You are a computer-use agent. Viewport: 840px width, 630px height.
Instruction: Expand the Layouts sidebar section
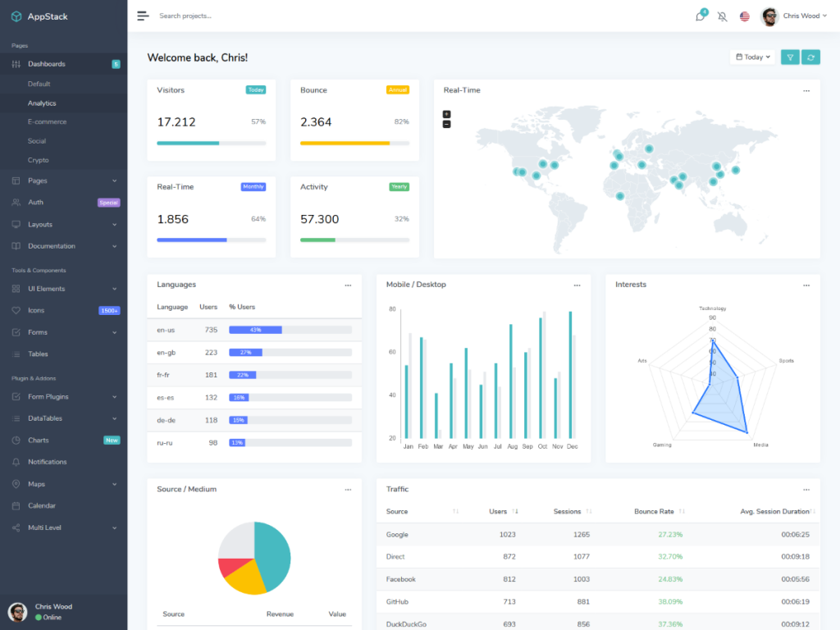tap(64, 225)
